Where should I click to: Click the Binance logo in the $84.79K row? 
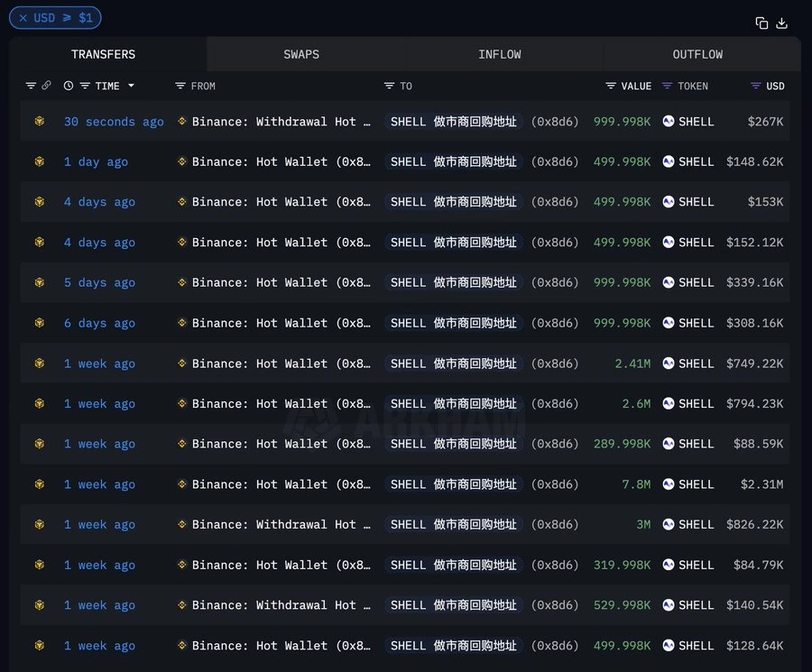[181, 565]
